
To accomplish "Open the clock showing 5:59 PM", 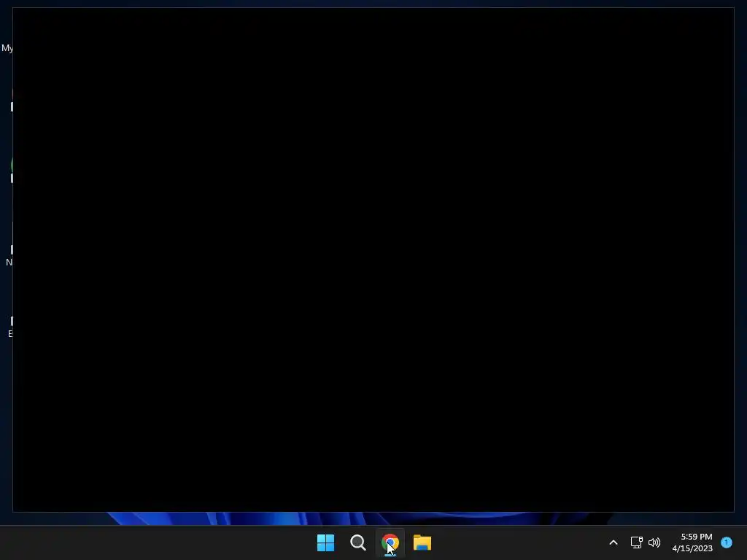I will [x=692, y=542].
